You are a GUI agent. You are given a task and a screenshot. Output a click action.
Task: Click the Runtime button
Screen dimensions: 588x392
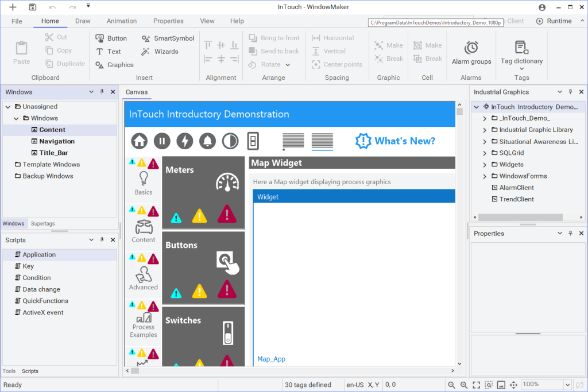[554, 21]
